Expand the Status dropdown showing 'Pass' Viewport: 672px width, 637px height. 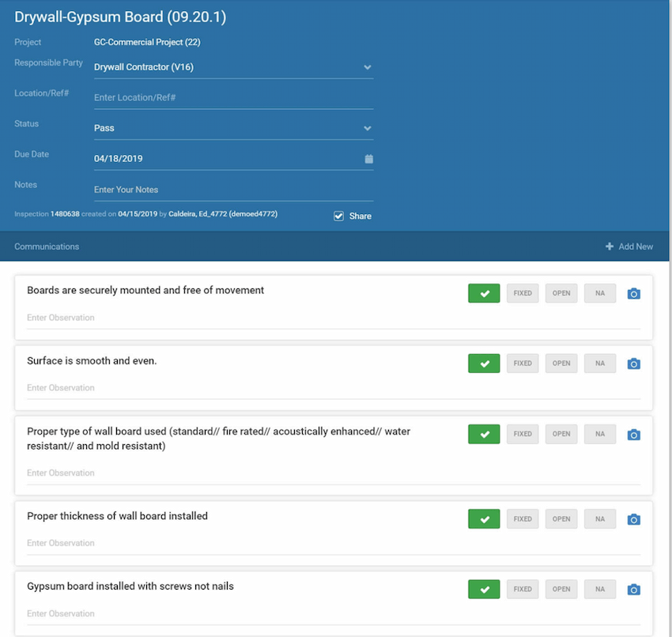pyautogui.click(x=367, y=128)
